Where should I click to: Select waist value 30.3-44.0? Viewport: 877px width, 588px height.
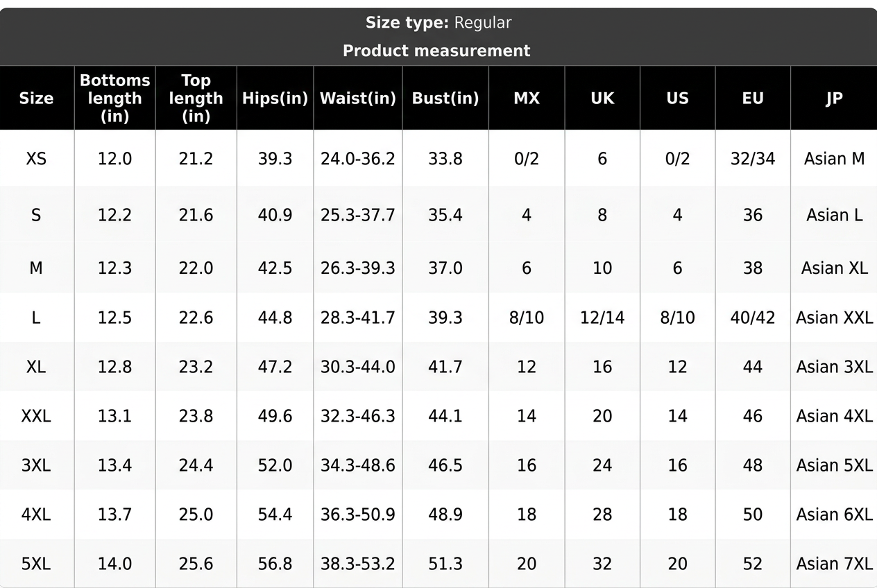pos(358,367)
